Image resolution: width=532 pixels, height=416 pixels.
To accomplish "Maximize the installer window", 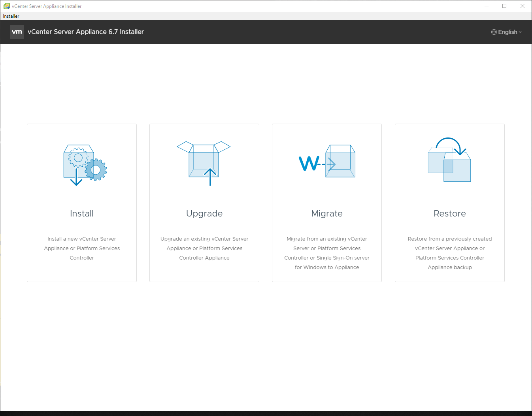I will coord(504,6).
